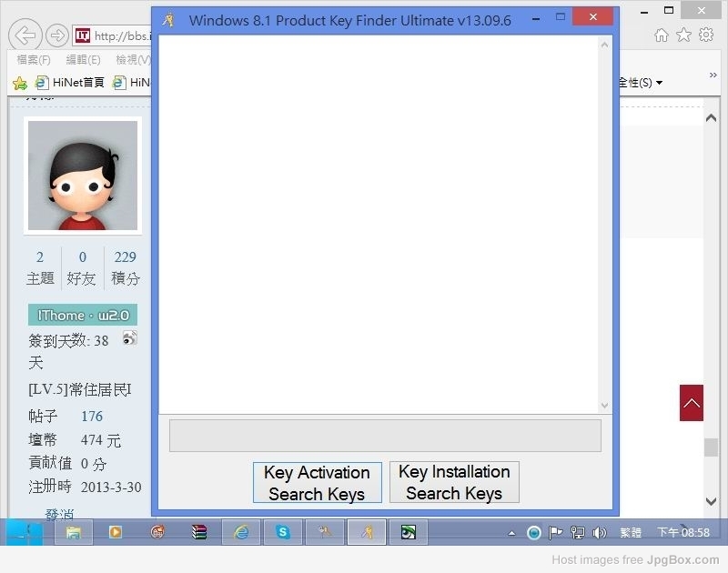This screenshot has height=573, width=728.
Task: Open the browser home page icon
Action: [x=662, y=35]
